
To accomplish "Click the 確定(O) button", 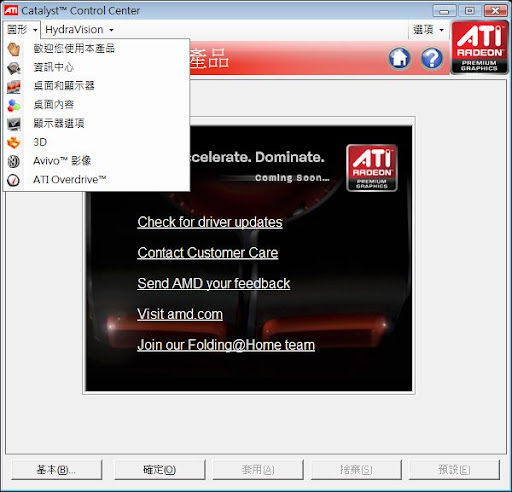I will pos(159,470).
